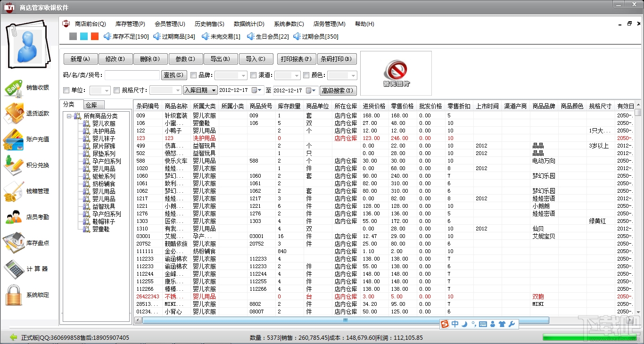Open the 单位 unit combo box

[100, 90]
